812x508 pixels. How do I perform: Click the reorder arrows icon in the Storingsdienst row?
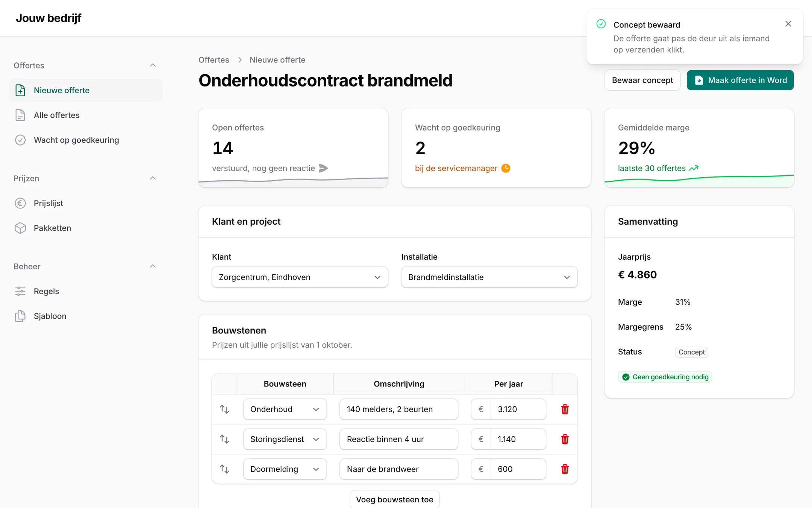(224, 439)
